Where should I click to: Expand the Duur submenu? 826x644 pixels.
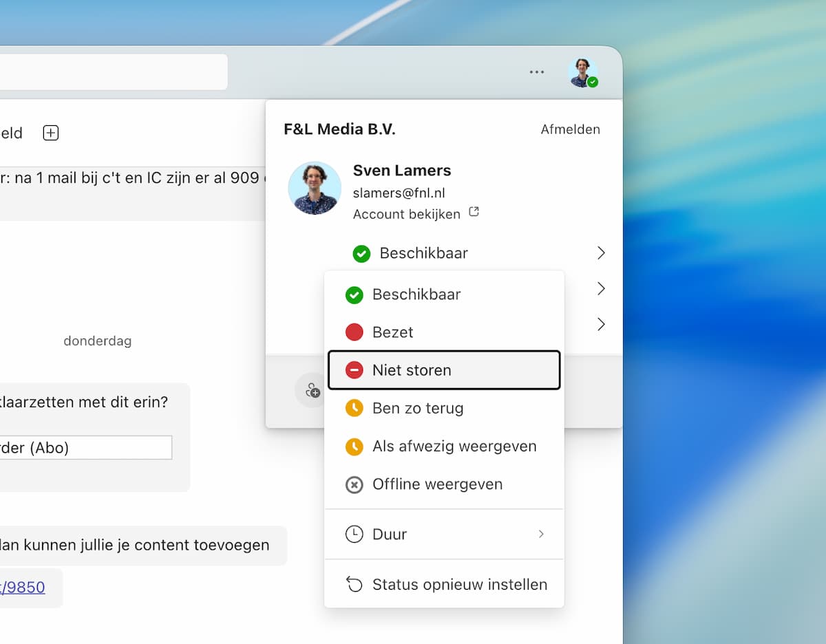[443, 535]
